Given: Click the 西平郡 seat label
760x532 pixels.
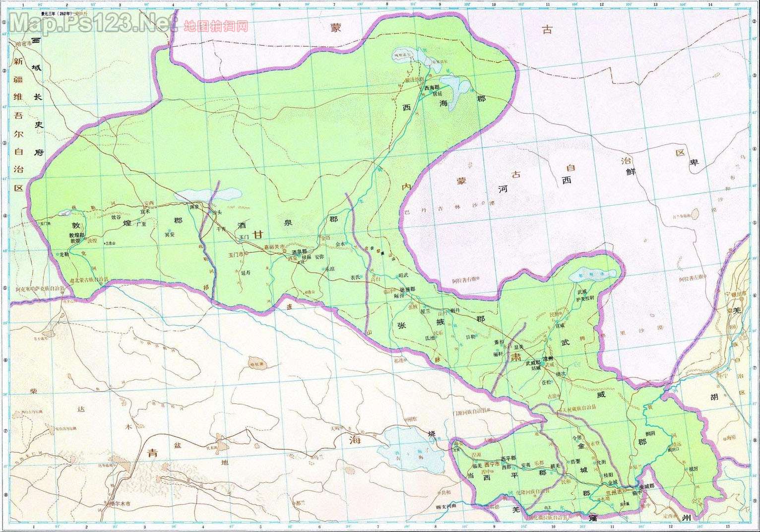Looking at the screenshot, I should (508, 458).
